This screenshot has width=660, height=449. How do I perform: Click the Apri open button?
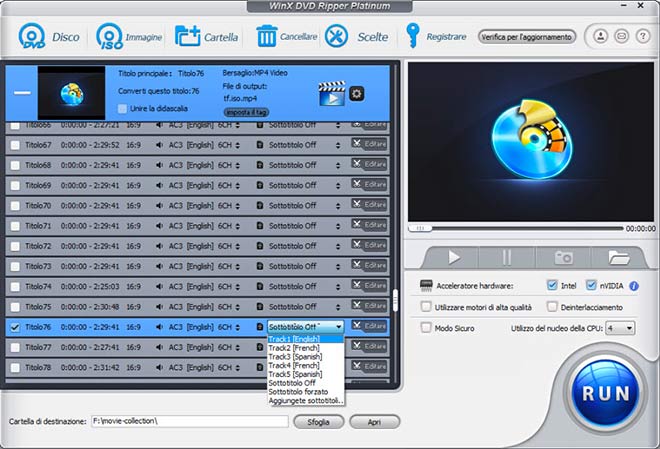tap(374, 422)
